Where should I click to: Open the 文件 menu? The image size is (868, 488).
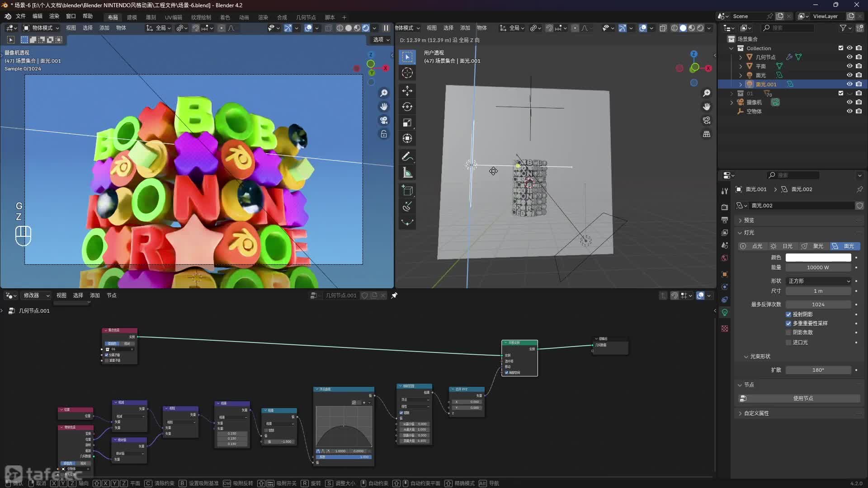coord(21,16)
